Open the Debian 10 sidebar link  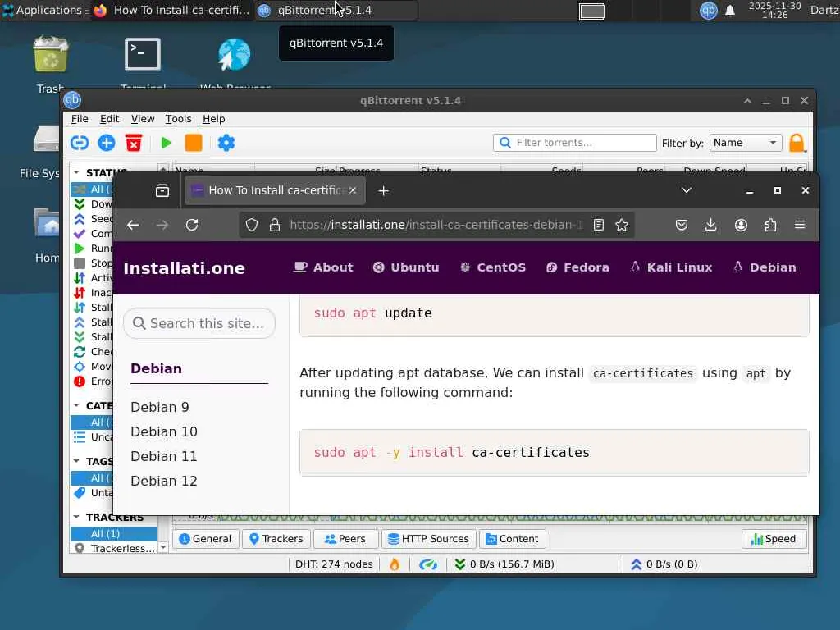pos(164,431)
